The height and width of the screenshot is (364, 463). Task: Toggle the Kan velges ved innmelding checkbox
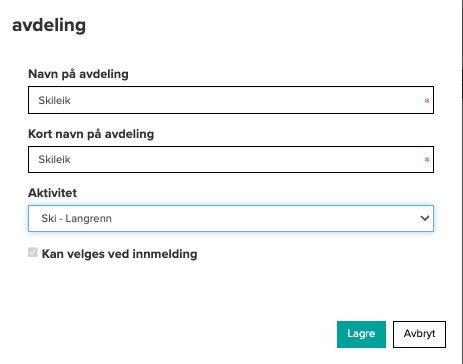coord(33,252)
